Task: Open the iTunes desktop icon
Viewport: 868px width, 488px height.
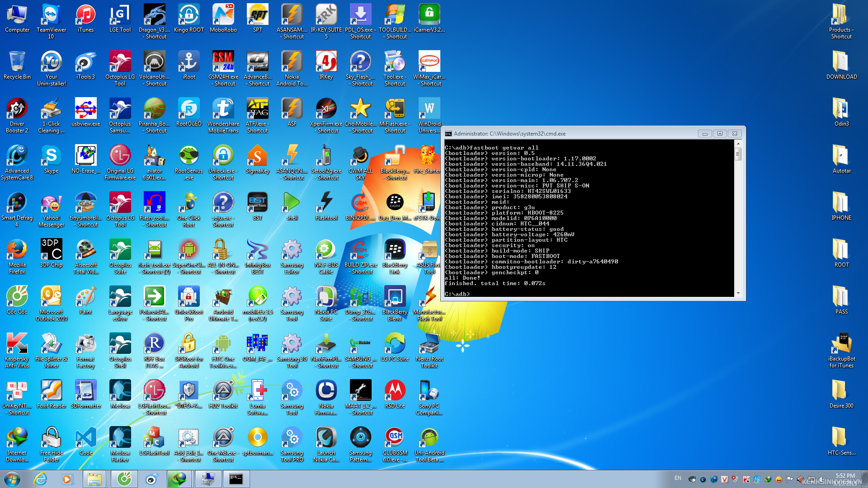Action: click(x=85, y=18)
